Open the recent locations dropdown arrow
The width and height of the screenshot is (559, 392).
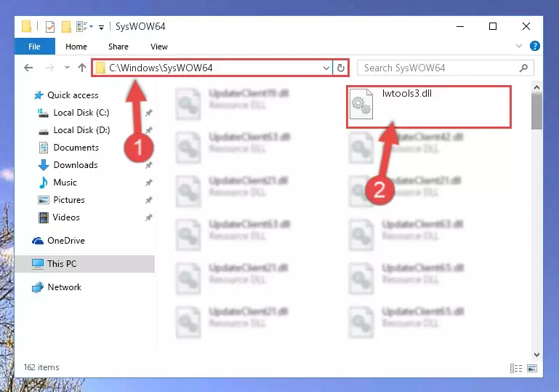[67, 68]
